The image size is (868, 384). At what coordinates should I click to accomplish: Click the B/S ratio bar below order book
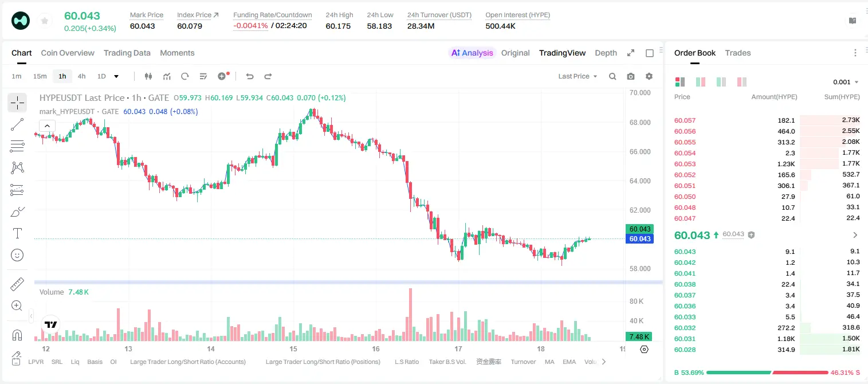point(767,373)
